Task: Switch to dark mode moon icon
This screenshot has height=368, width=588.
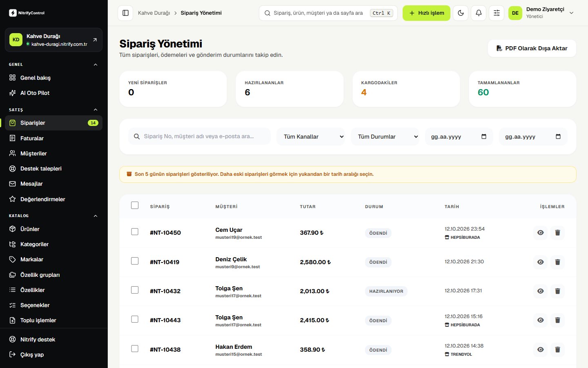Action: click(x=461, y=13)
